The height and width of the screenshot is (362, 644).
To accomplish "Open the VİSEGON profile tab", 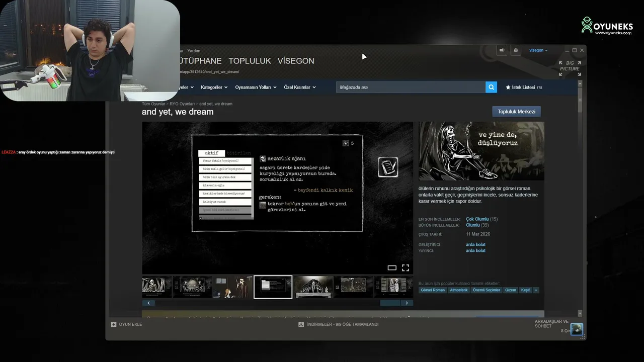I will pos(296,61).
